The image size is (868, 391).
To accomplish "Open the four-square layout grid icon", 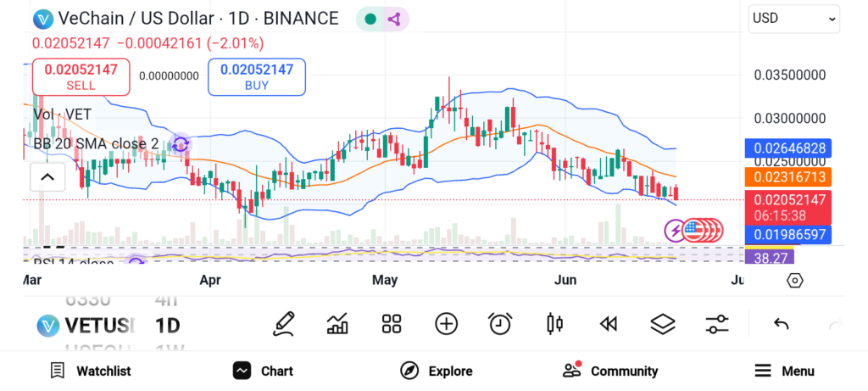I will coord(392,324).
